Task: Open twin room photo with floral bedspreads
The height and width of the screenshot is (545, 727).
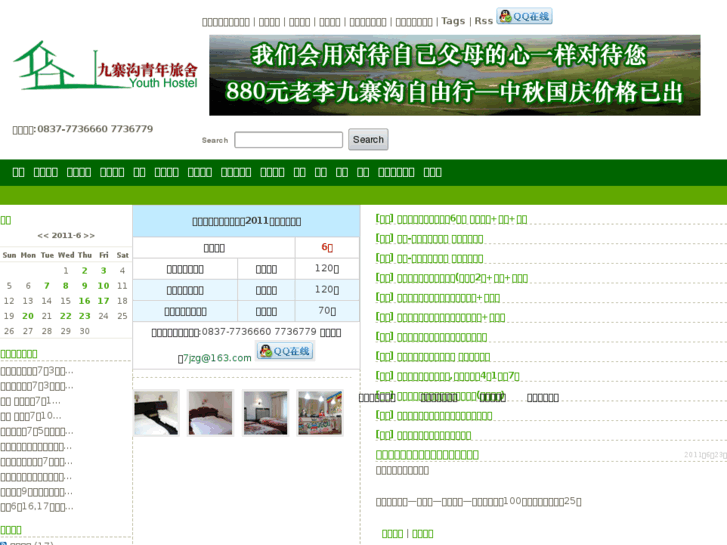Action: click(265, 413)
